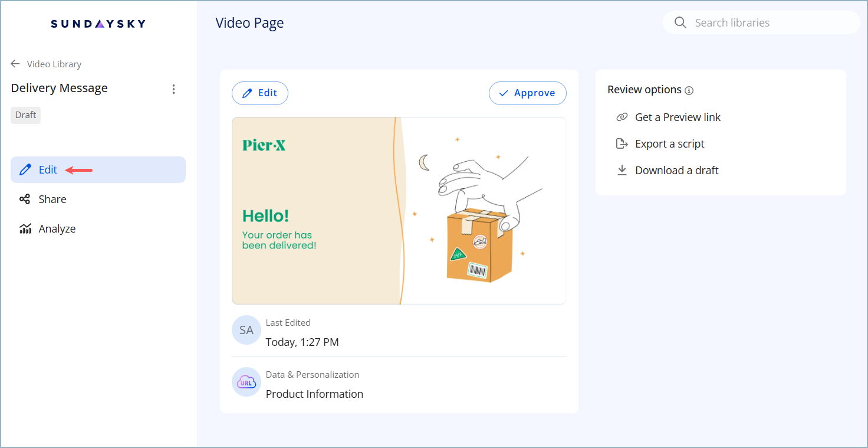Click the SA user avatar

point(246,330)
